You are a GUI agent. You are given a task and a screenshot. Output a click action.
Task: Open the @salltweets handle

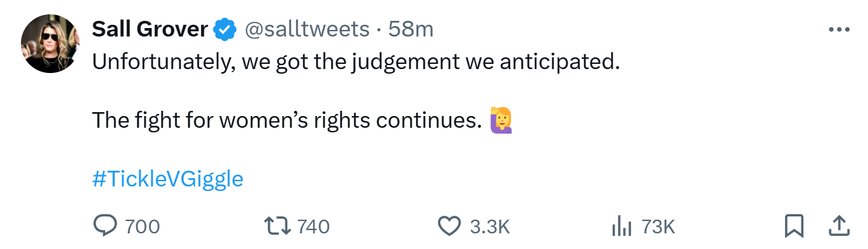tap(306, 29)
